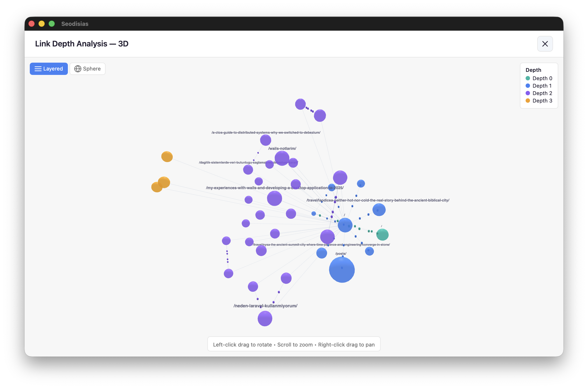Switch to Sphere layout view
The width and height of the screenshot is (588, 389).
point(88,69)
